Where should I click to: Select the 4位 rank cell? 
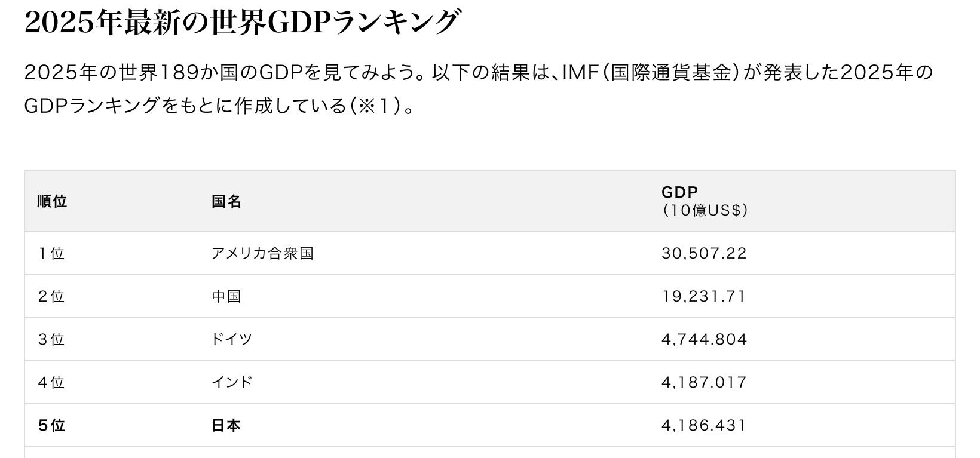[51, 382]
